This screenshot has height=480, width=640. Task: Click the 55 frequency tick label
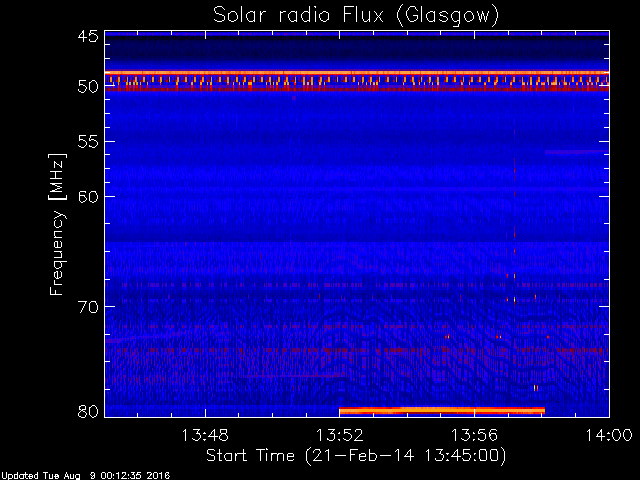click(88, 142)
